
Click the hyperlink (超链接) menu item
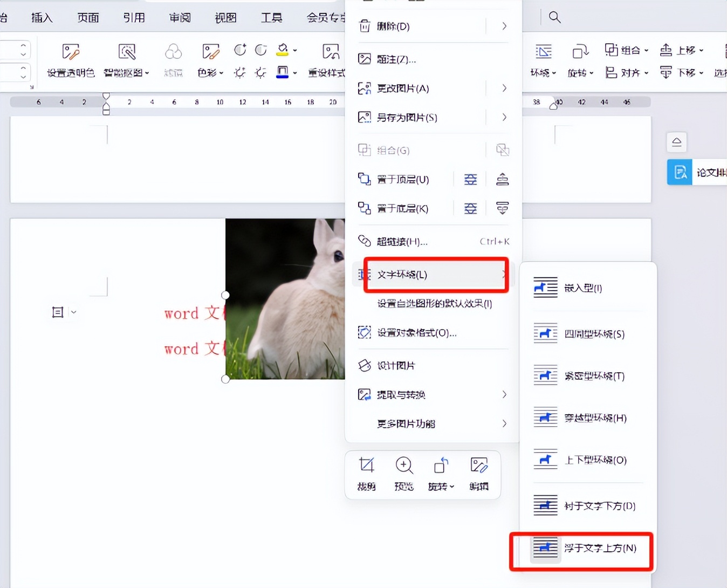(x=402, y=242)
